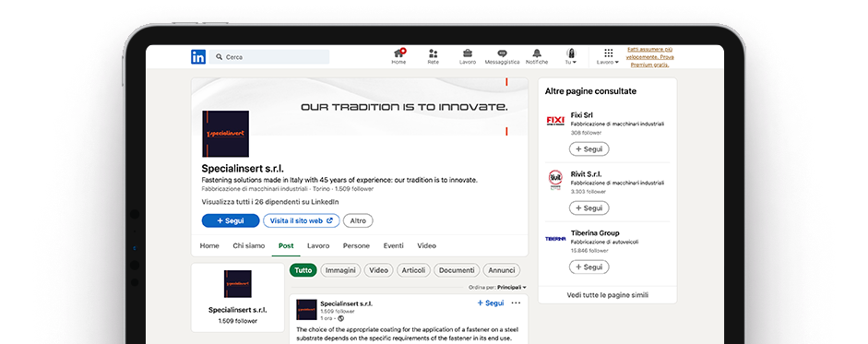Click the post author Specialinsert logo
This screenshot has height=344, width=868.
pyautogui.click(x=306, y=310)
